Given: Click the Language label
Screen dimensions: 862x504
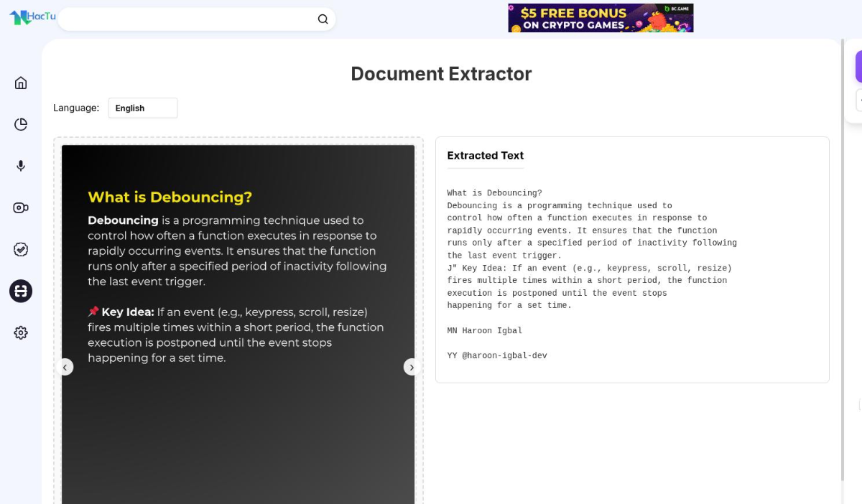Looking at the screenshot, I should click(76, 108).
